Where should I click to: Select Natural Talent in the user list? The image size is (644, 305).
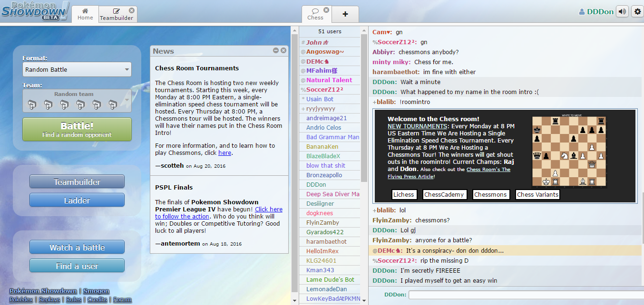(330, 80)
